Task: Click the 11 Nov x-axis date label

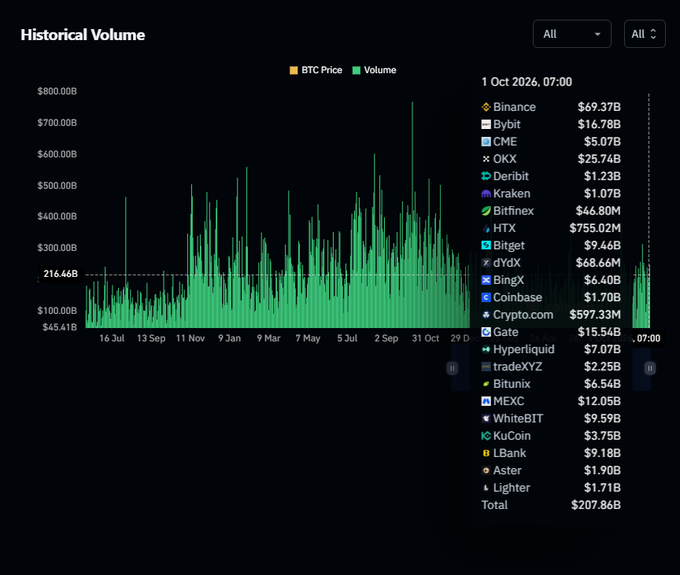Action: (190, 338)
